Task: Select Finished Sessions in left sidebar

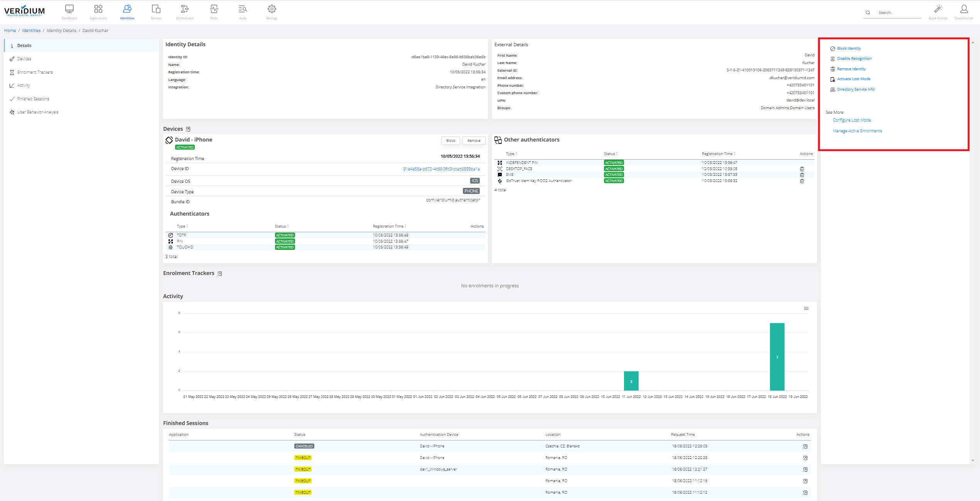Action: 33,99
